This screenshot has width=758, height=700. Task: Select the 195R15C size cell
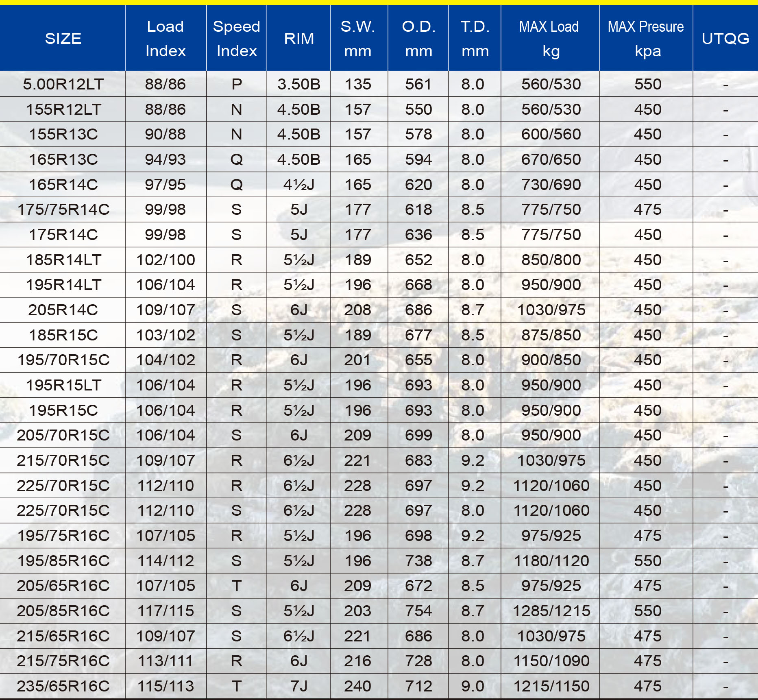[63, 410]
